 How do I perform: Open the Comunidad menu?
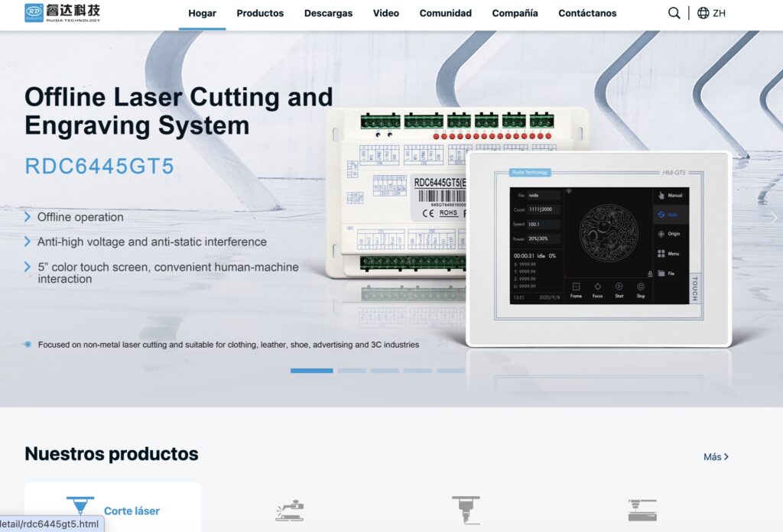pos(446,14)
